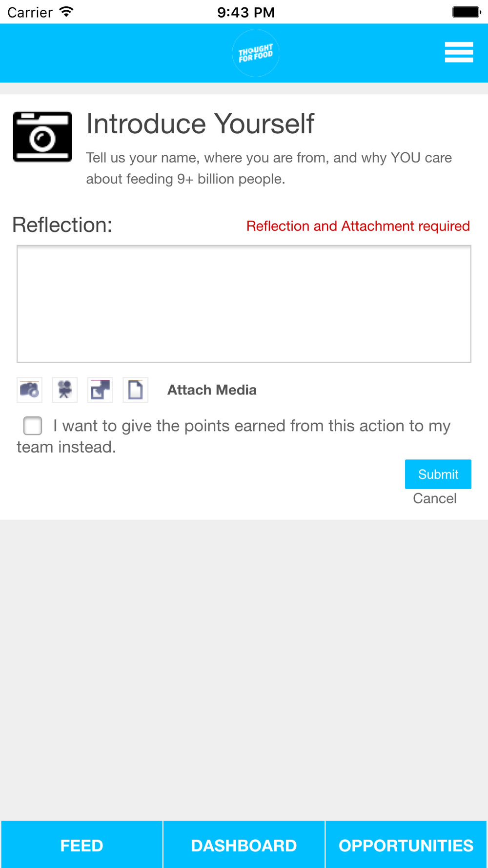Image resolution: width=488 pixels, height=868 pixels.
Task: Attach a document using page icon
Action: pos(135,390)
